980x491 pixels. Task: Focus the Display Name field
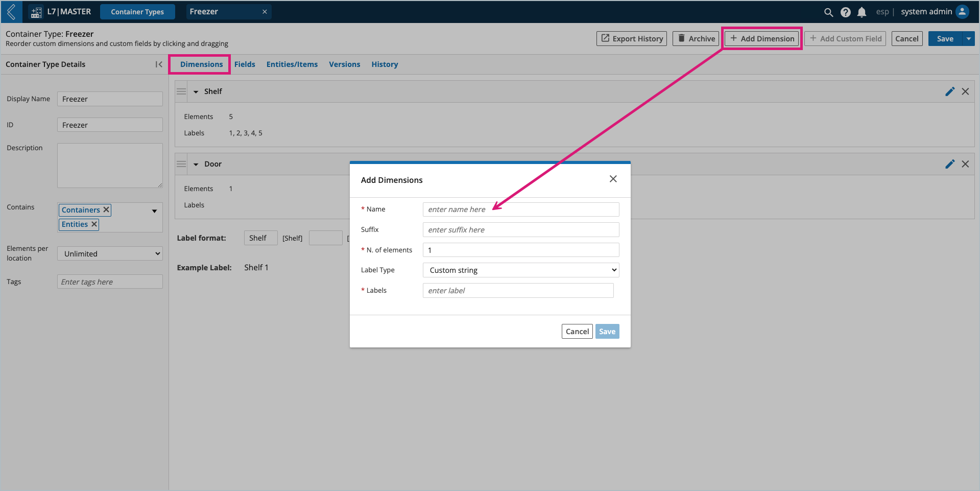(110, 99)
